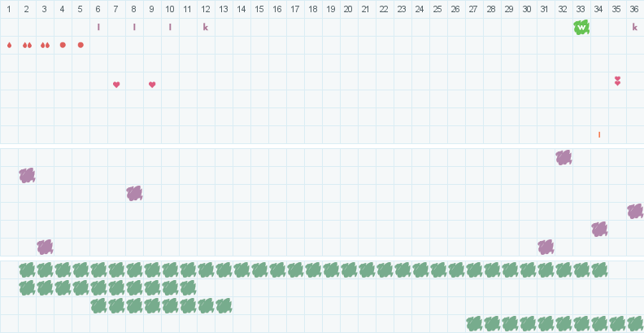Click the green "w" marker on day 33
644x333 pixels.
pos(581,28)
